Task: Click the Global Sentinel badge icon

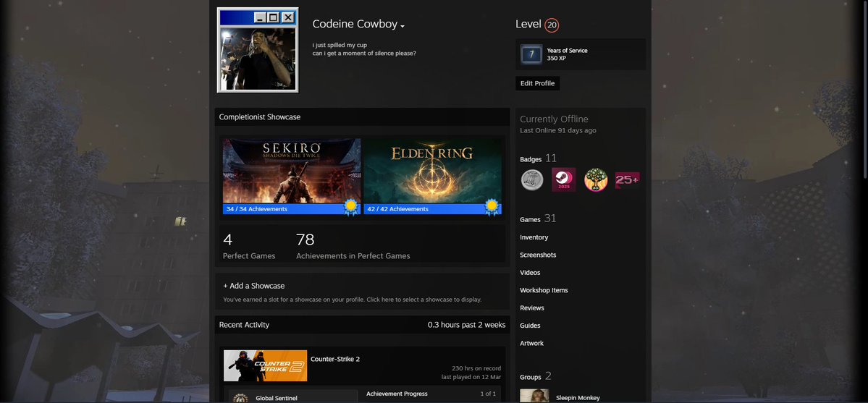Action: coord(240,398)
